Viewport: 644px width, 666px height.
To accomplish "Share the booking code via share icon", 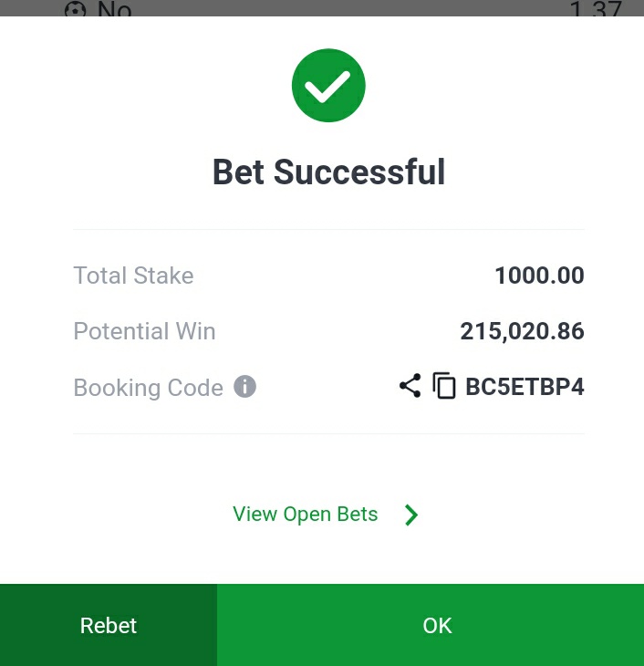I will (x=410, y=386).
